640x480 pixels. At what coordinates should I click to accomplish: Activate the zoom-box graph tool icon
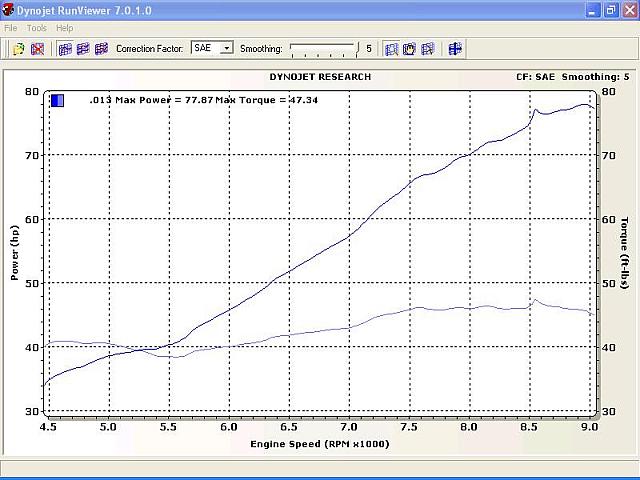point(391,49)
